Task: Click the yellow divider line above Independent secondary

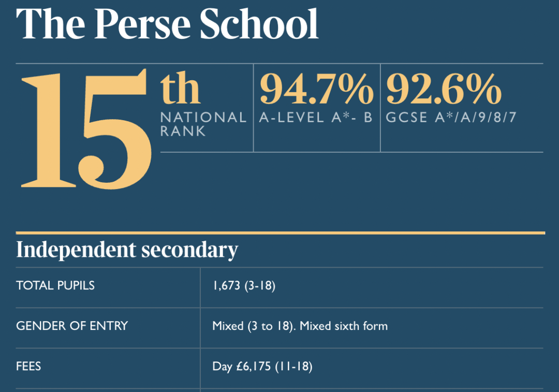Action: 281,233
